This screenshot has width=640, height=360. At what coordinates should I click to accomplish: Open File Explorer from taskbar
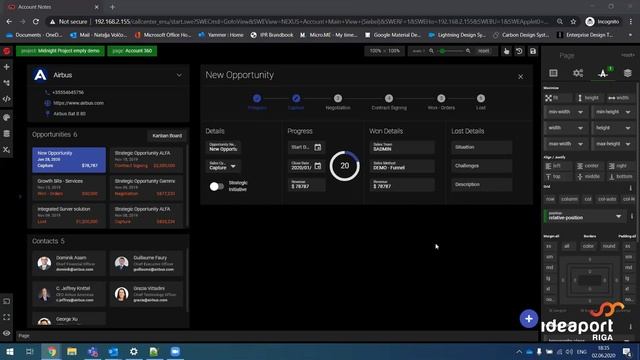click(x=72, y=351)
